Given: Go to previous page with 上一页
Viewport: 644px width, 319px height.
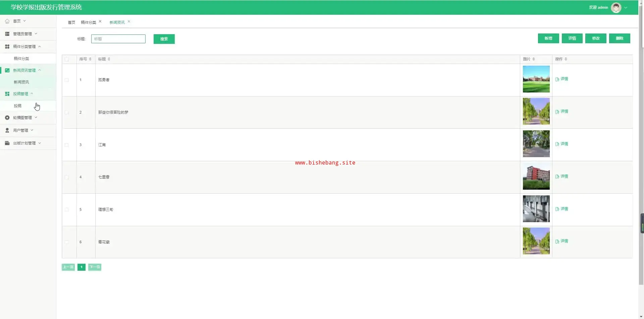Looking at the screenshot, I should (x=68, y=267).
